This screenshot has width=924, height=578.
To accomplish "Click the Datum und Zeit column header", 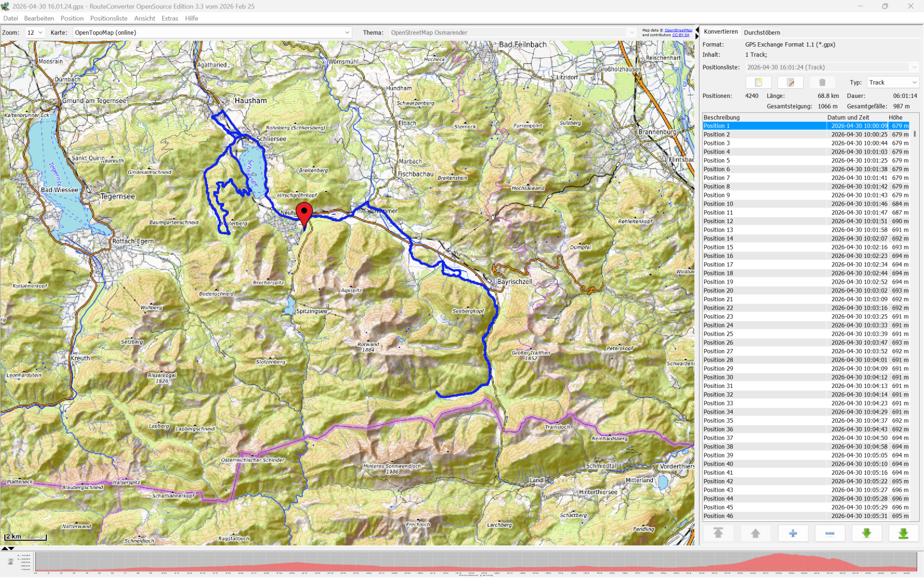I will pyautogui.click(x=848, y=117).
